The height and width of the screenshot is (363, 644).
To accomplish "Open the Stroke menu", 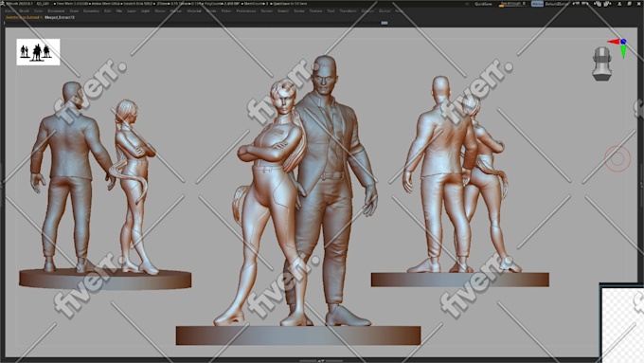I will click(x=299, y=11).
